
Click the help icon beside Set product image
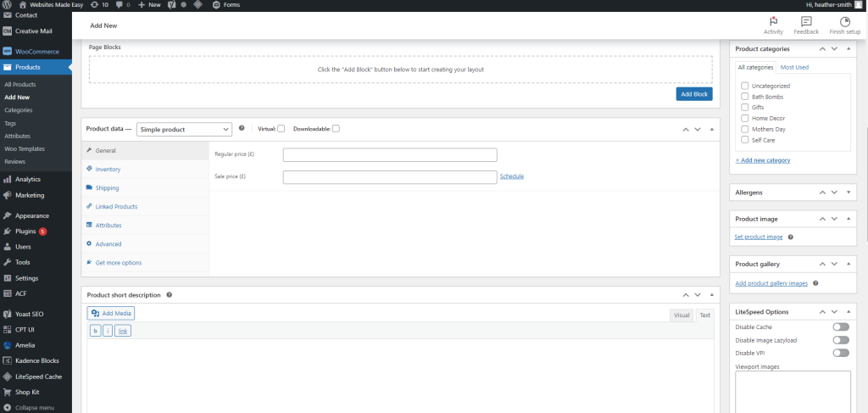point(790,237)
